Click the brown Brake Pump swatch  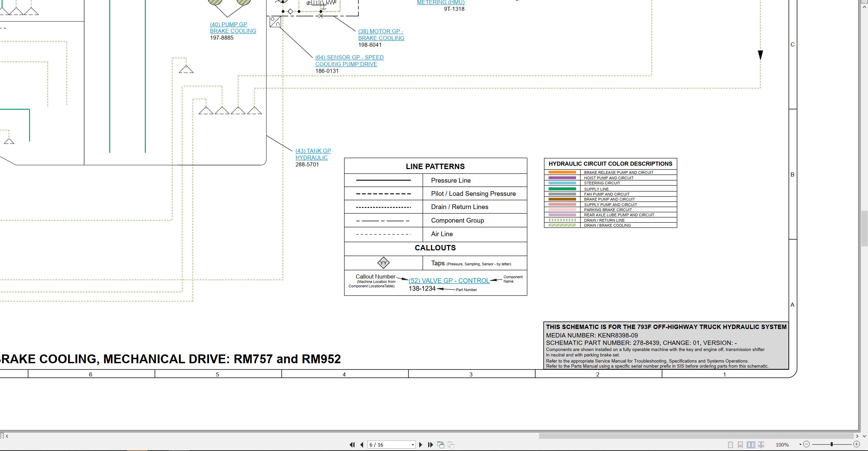coord(562,199)
